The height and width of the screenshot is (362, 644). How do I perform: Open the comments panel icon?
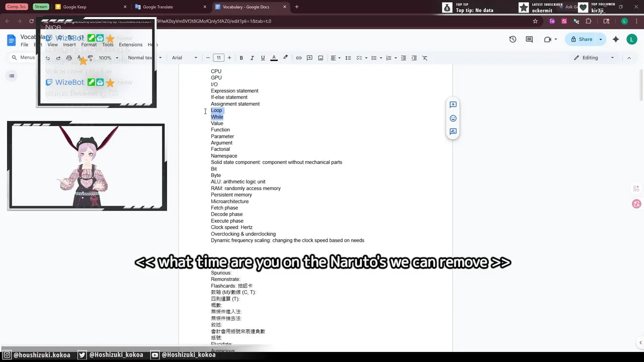click(529, 39)
